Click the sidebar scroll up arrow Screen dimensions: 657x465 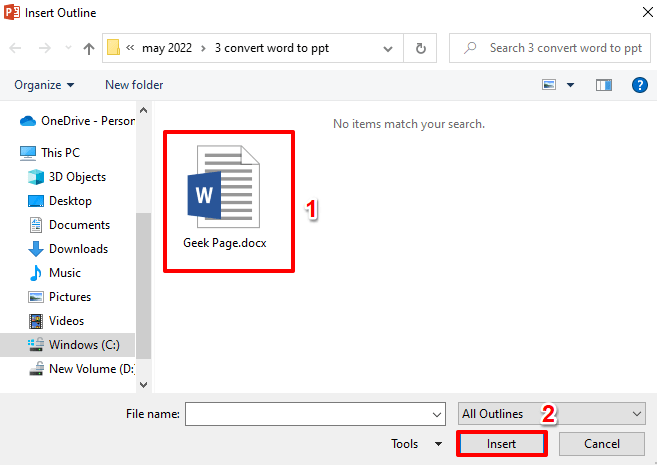(143, 110)
